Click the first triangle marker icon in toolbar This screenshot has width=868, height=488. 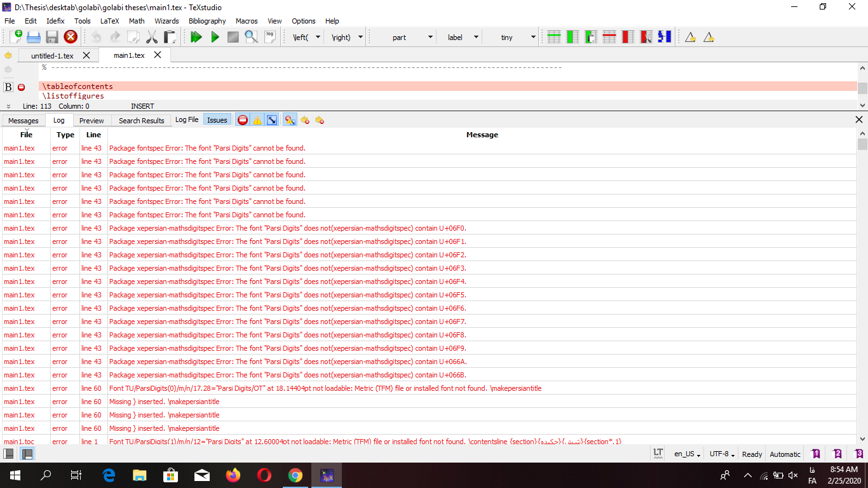click(691, 37)
